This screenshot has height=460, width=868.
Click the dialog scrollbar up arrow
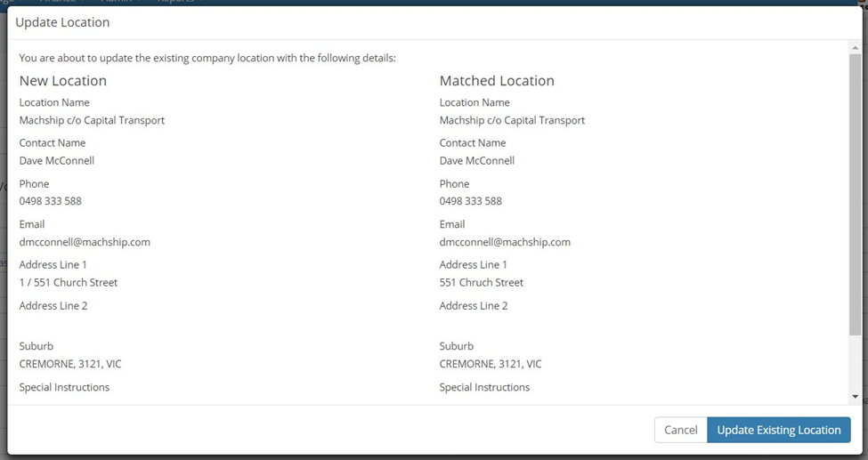[x=856, y=48]
